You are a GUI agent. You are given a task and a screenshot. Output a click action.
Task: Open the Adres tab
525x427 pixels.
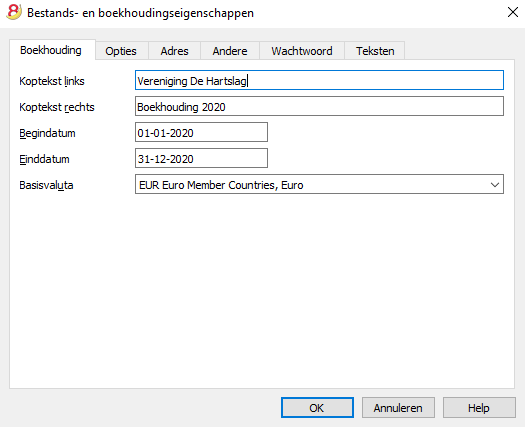(174, 51)
